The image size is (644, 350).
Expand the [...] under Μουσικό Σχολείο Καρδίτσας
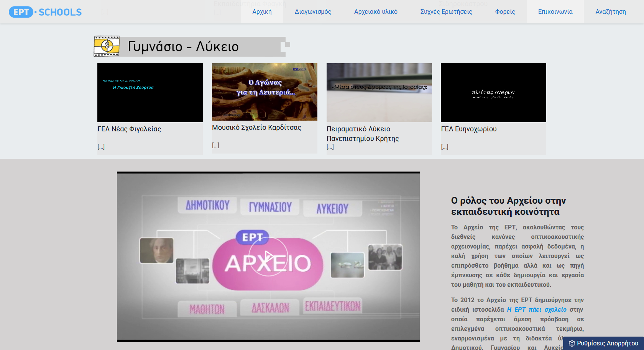coord(216,145)
